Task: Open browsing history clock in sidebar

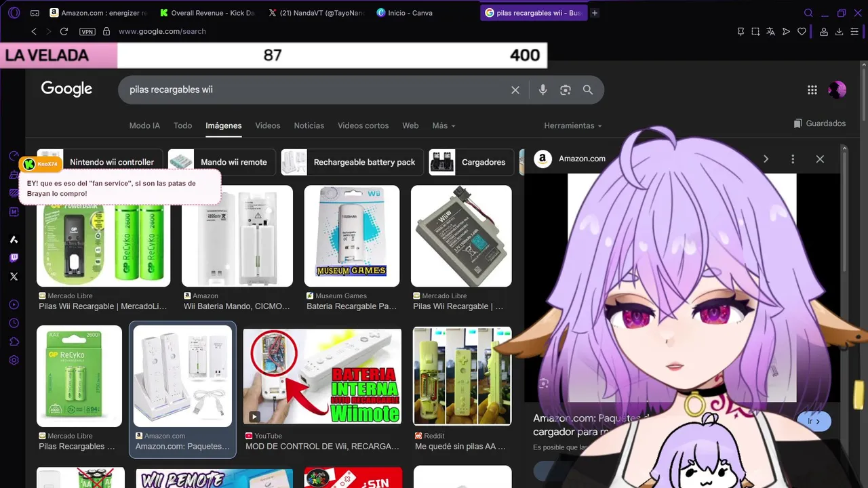Action: (x=14, y=323)
